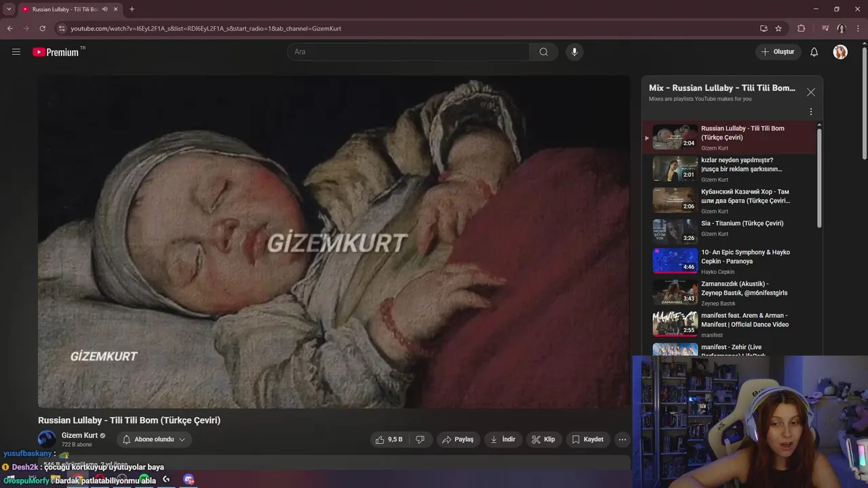Viewport: 868px width, 488px height.
Task: Dislike the video with thumbs-down icon
Action: point(420,439)
